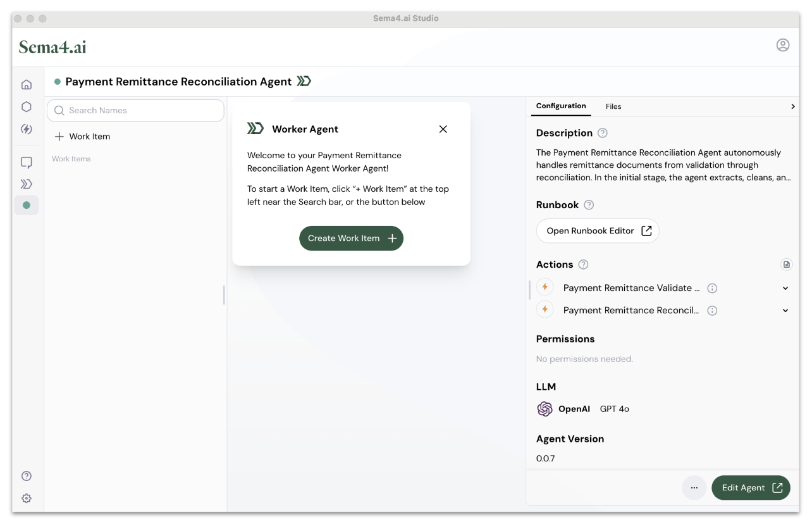Click the Permissions heading
Viewport: 812px width, 524px height.
pos(565,339)
